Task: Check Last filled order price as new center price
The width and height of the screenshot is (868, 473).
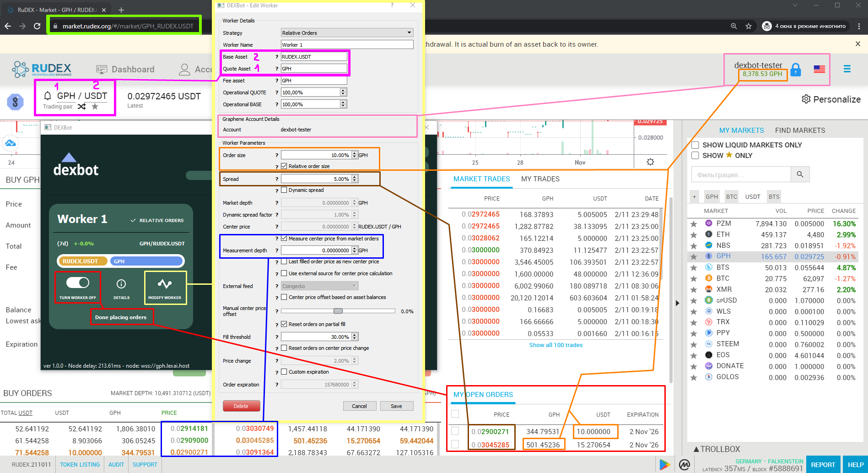Action: (284, 261)
